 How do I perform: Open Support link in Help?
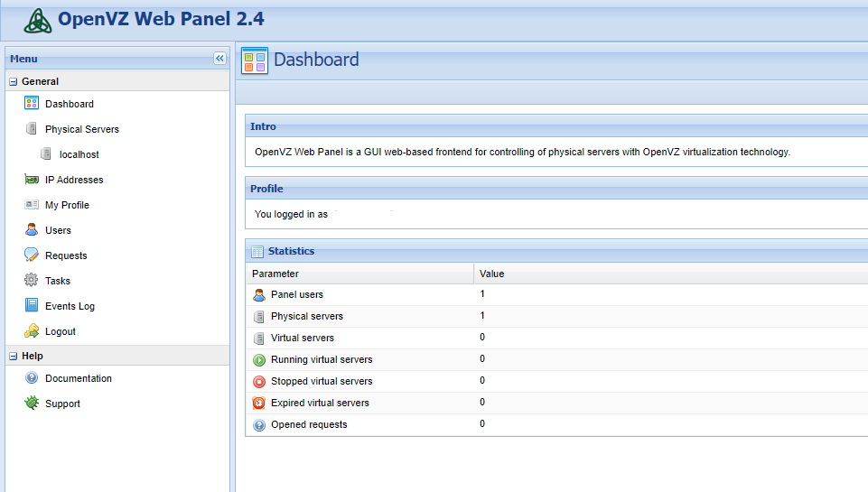pyautogui.click(x=62, y=404)
